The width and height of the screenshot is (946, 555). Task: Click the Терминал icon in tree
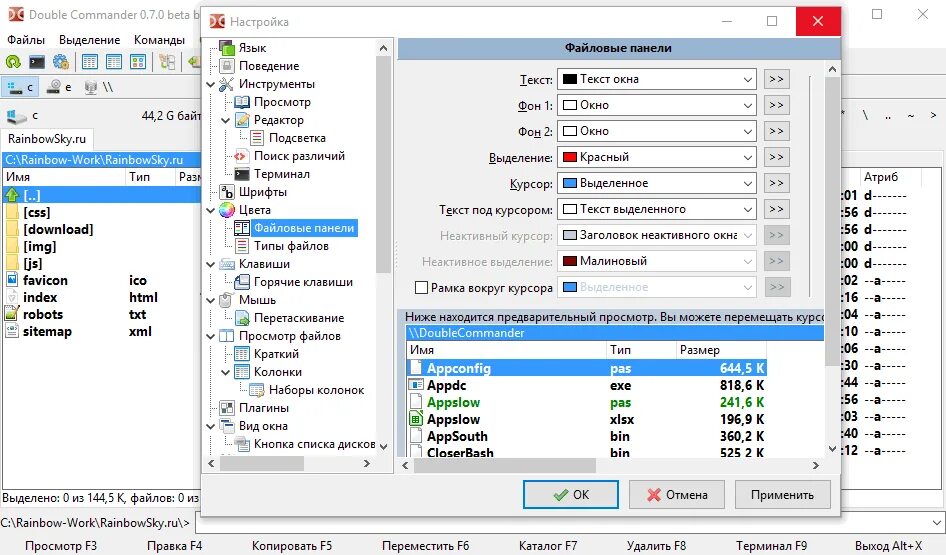[x=242, y=174]
